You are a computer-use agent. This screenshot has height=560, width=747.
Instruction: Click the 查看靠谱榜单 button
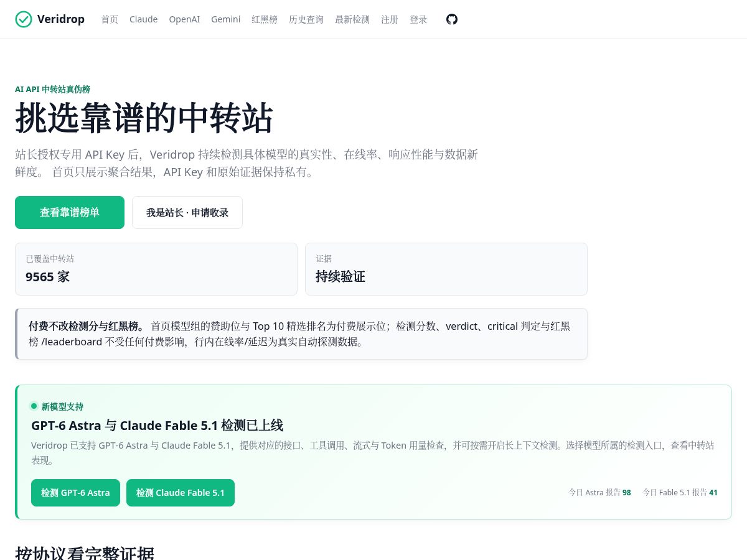tap(70, 213)
